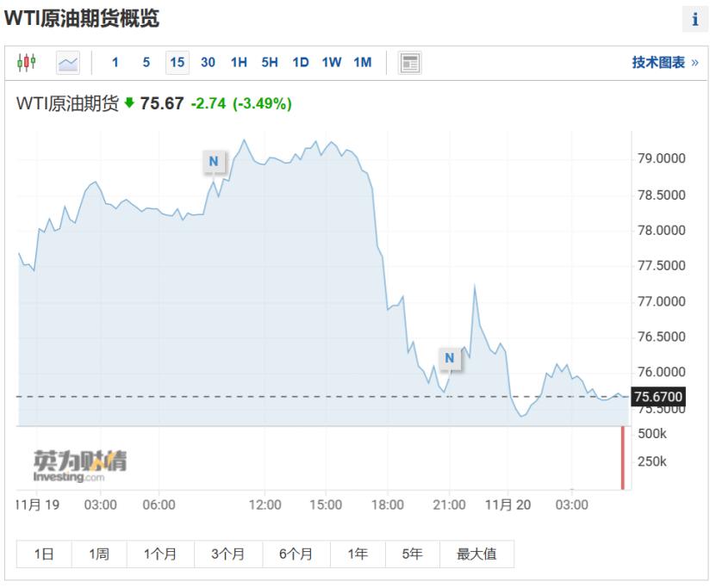
Task: Click the 75.6700 current price label
Action: pyautogui.click(x=657, y=397)
